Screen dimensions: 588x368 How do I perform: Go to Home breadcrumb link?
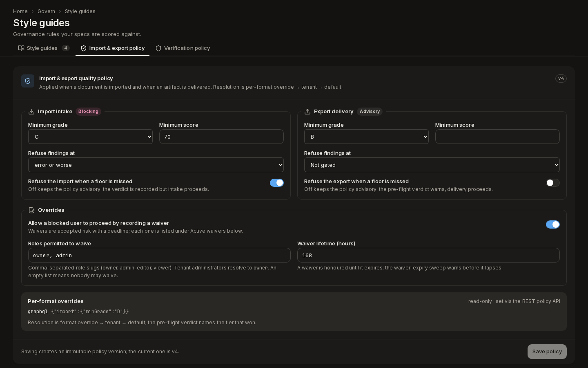20,11
